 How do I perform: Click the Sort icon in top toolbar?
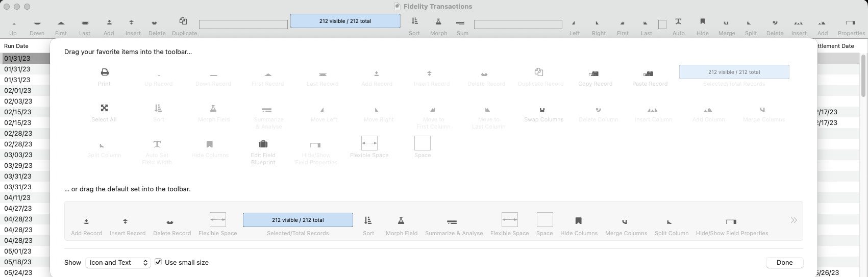(x=414, y=21)
